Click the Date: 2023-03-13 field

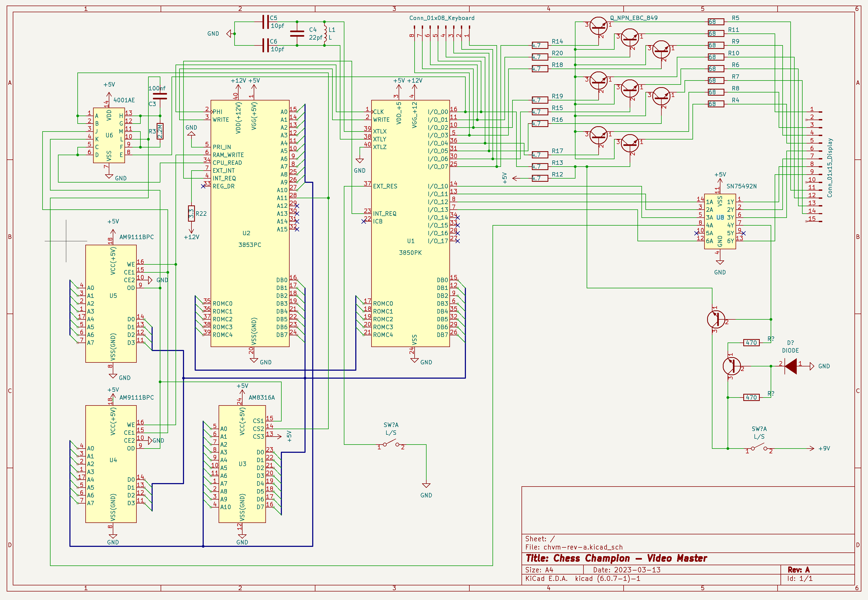click(x=627, y=570)
